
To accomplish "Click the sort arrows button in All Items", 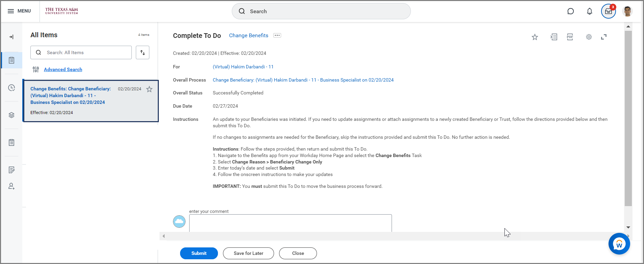I will [143, 52].
